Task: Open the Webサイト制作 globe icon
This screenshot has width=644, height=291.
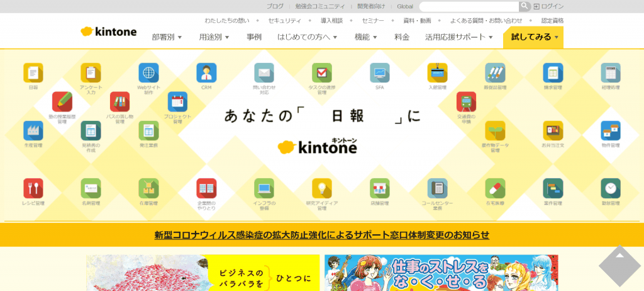Action: point(148,73)
